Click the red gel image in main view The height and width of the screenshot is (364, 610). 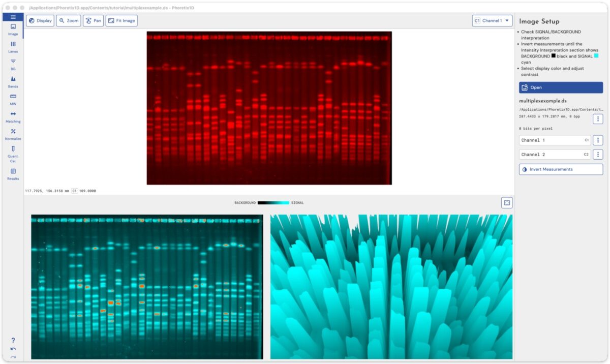click(269, 108)
